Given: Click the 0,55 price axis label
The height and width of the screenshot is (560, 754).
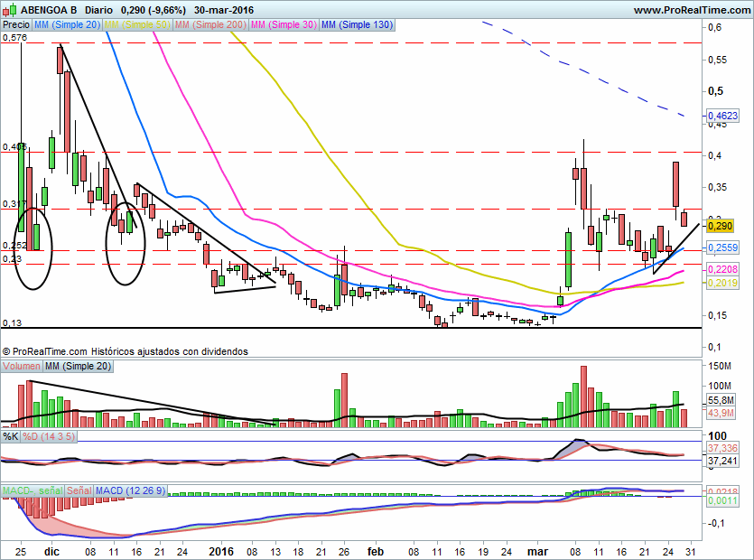Looking at the screenshot, I should pyautogui.click(x=717, y=60).
